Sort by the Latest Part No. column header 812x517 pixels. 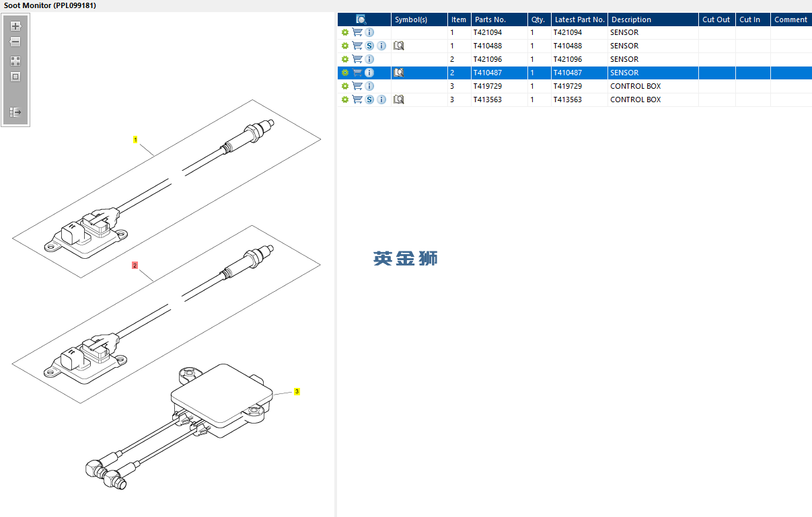pyautogui.click(x=579, y=19)
